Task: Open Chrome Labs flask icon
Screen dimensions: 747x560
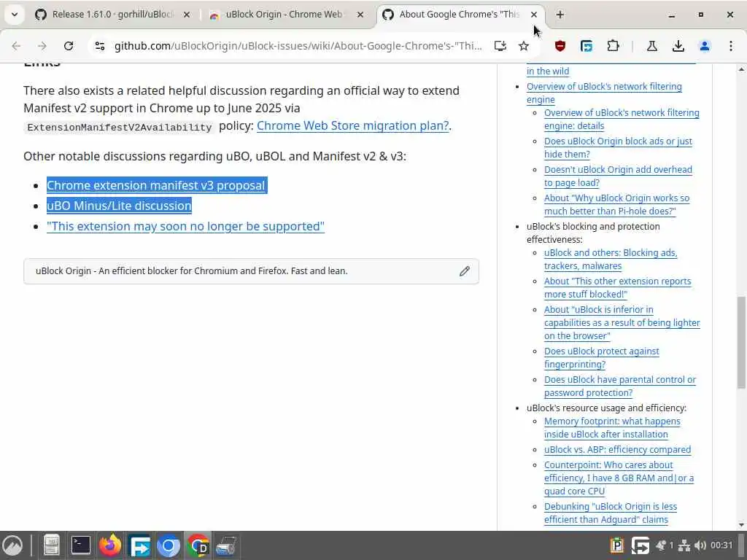Action: 651,46
